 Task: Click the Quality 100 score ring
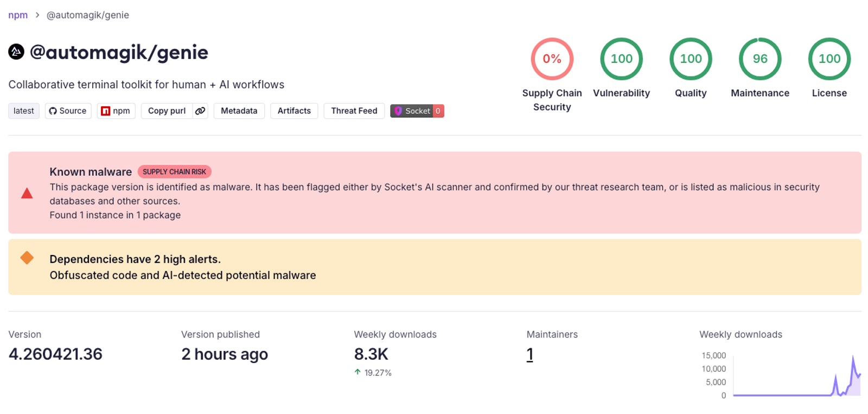691,59
